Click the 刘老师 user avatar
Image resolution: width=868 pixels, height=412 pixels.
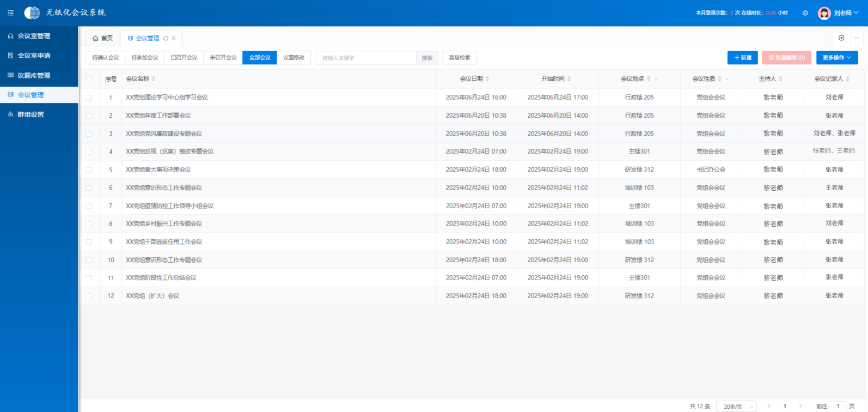click(x=824, y=13)
